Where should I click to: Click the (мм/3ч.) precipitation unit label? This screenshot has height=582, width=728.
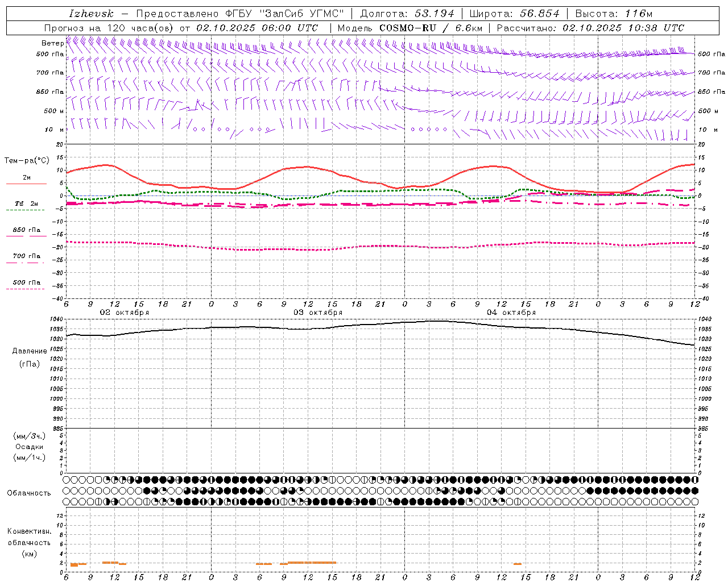(30, 436)
